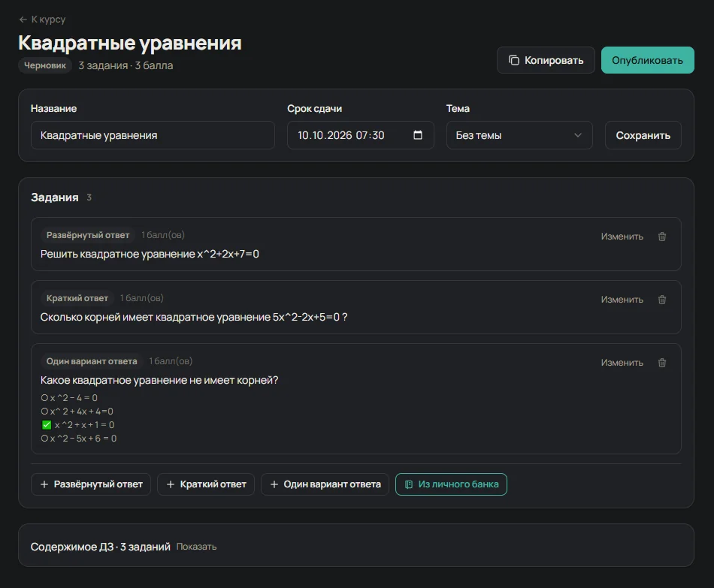Click the 'Содержимое ДЗ · 3 заданий' text

pyautogui.click(x=100, y=547)
